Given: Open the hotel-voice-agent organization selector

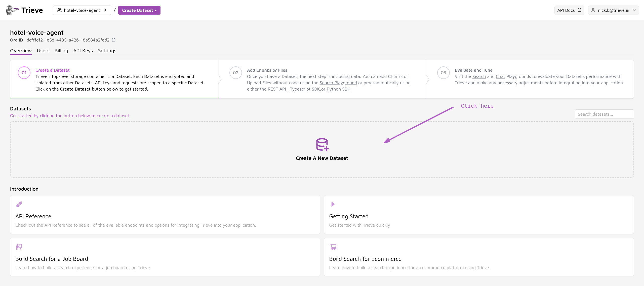Looking at the screenshot, I should (82, 10).
